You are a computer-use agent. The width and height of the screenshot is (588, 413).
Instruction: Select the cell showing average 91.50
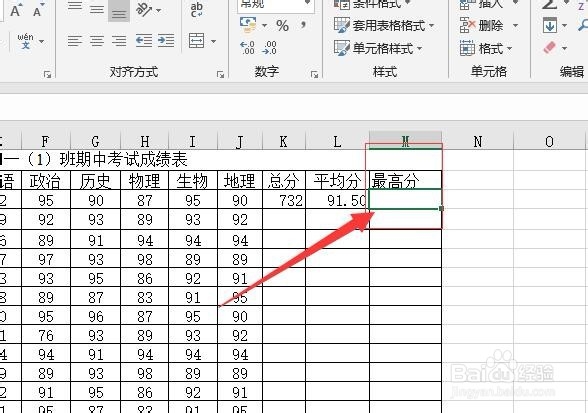pyautogui.click(x=337, y=200)
